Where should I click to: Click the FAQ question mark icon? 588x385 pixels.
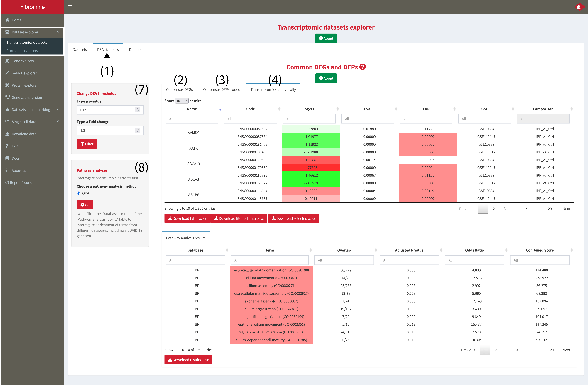(x=7, y=146)
